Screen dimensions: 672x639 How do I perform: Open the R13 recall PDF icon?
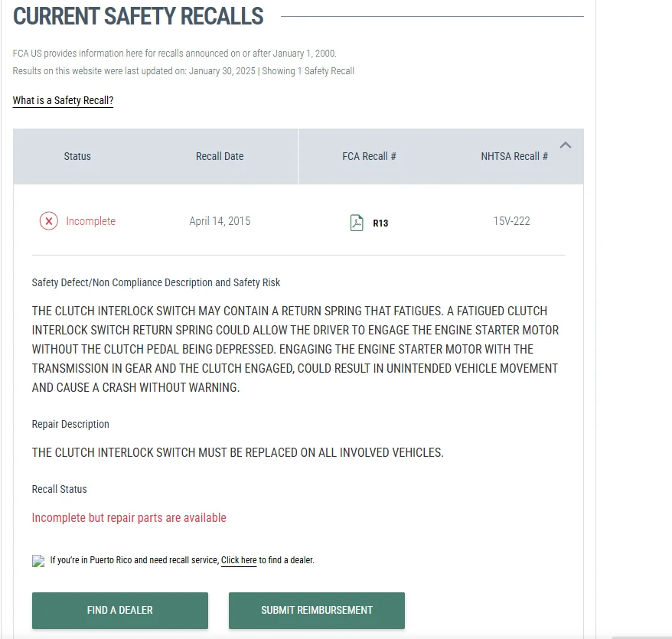(357, 223)
